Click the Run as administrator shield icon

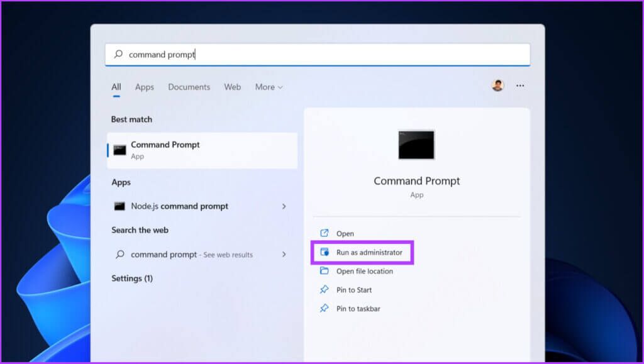pos(325,252)
